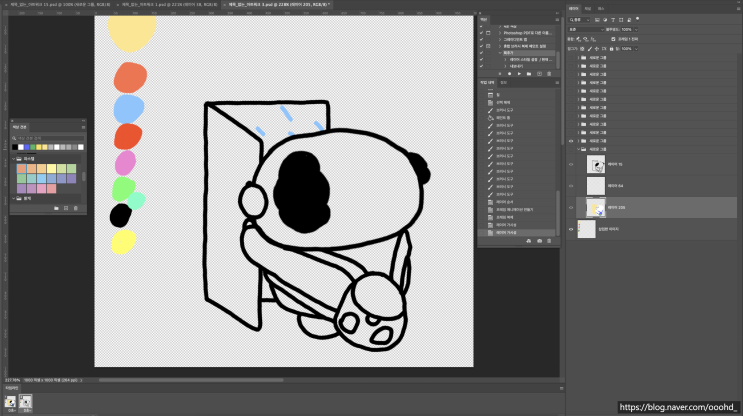The width and height of the screenshot is (743, 416).
Task: Switch to the first document tab
Action: pos(59,5)
